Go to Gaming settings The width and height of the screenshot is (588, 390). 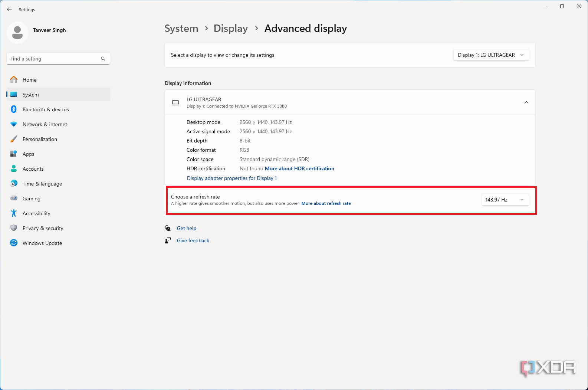point(58,198)
